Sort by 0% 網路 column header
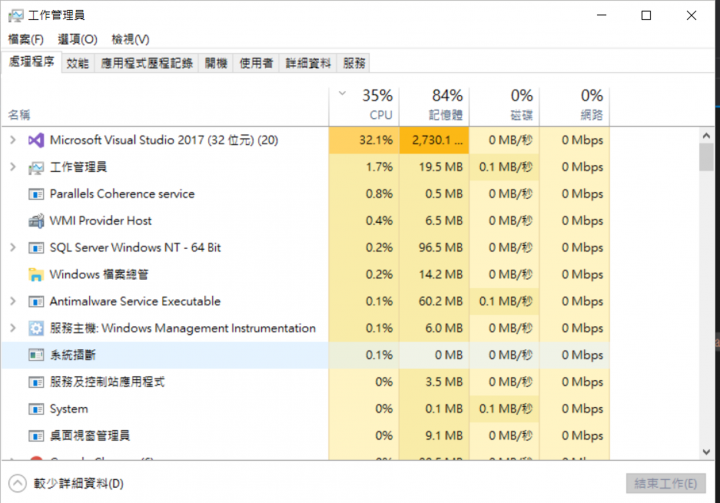This screenshot has height=503, width=720. (x=575, y=107)
